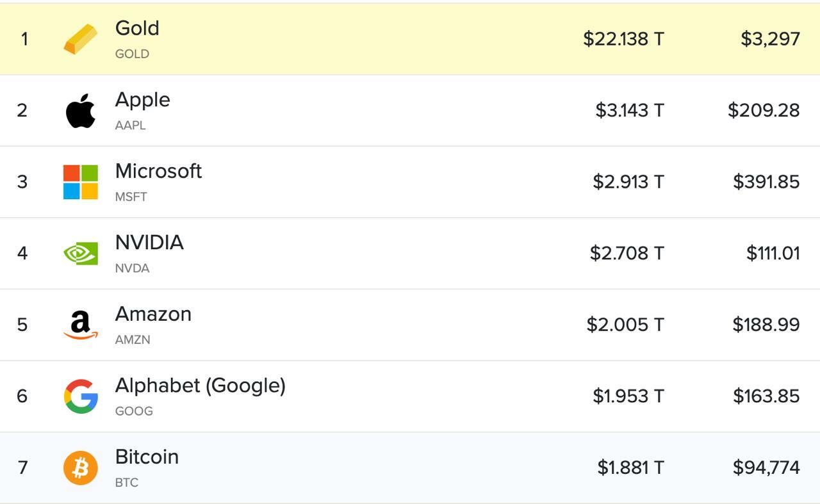Click the Microsoft logo icon
The height and width of the screenshot is (504, 820).
(x=81, y=182)
